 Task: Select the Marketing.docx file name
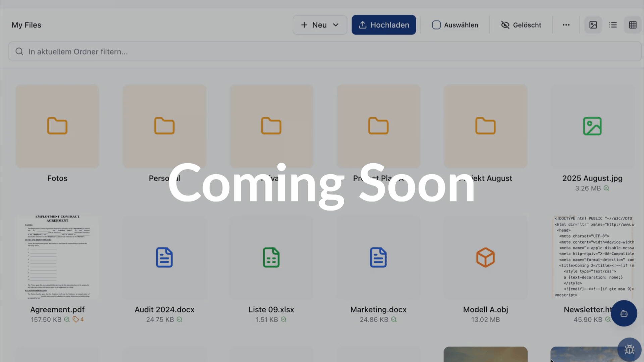[378, 310]
